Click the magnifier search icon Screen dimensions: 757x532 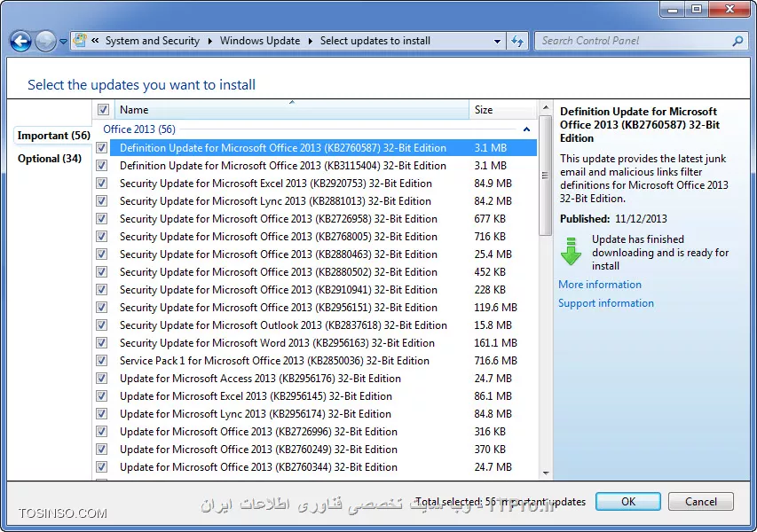(x=737, y=41)
